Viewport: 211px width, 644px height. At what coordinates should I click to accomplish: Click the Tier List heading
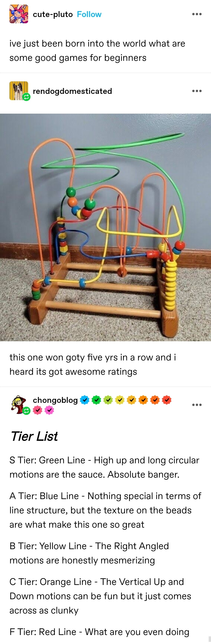click(34, 437)
